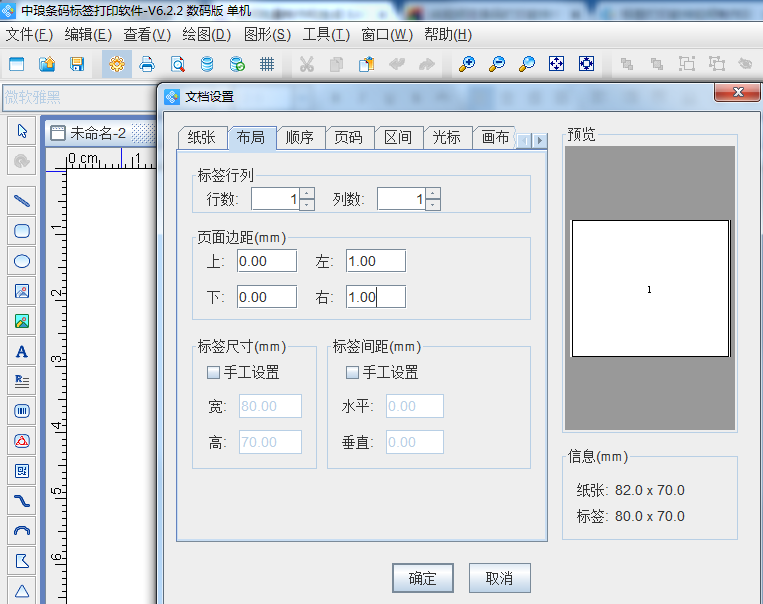
Task: Click the 确定 button
Action: (x=423, y=578)
